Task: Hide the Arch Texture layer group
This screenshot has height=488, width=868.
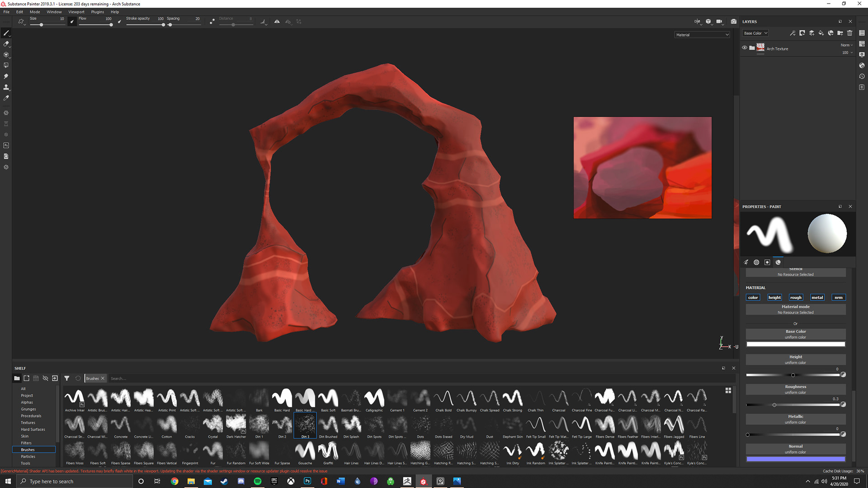Action: 744,47
